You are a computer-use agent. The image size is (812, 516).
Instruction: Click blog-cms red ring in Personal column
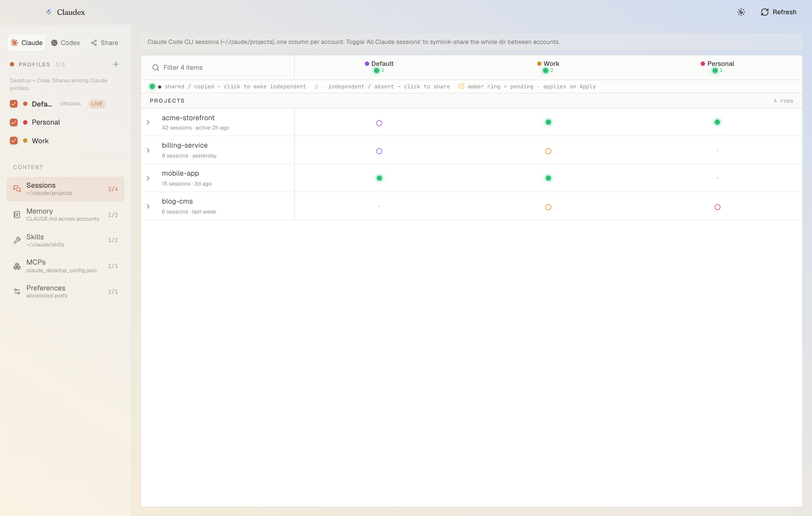point(717,207)
